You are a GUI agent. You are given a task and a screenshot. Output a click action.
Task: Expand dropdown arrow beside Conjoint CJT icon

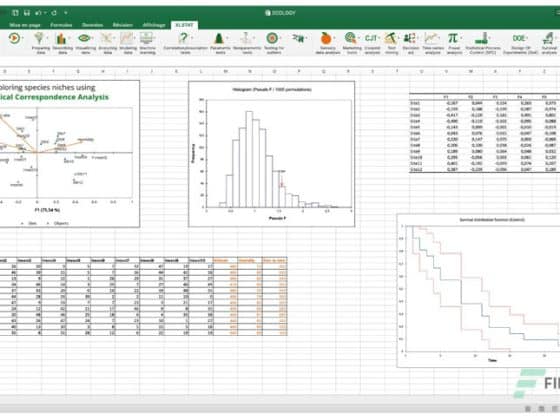click(x=380, y=38)
